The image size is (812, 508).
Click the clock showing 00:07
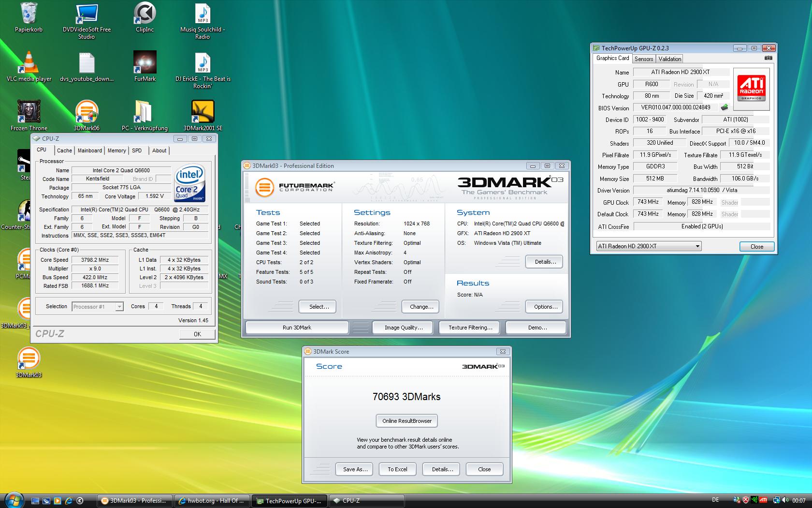(799, 501)
